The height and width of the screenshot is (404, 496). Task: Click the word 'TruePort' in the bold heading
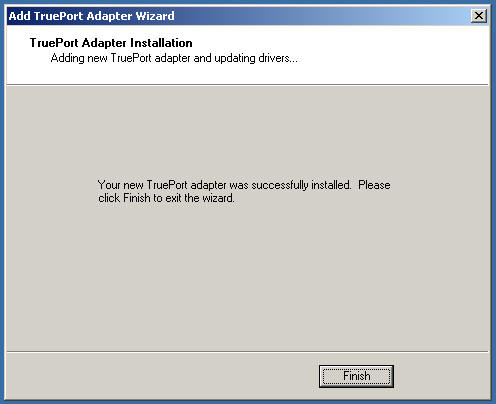[x=54, y=43]
